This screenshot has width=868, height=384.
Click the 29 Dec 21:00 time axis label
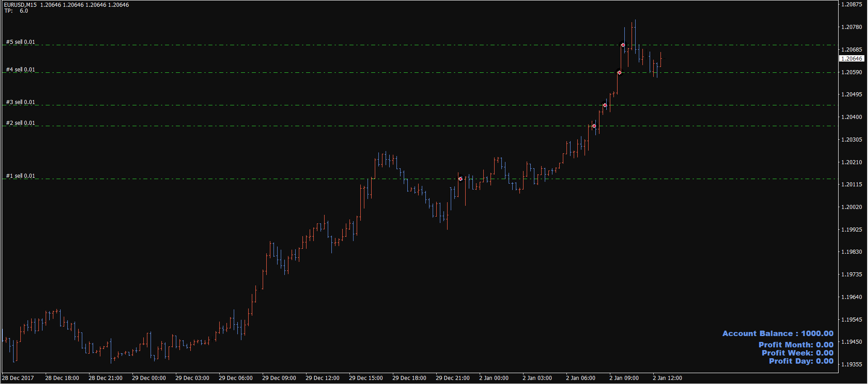(453, 378)
